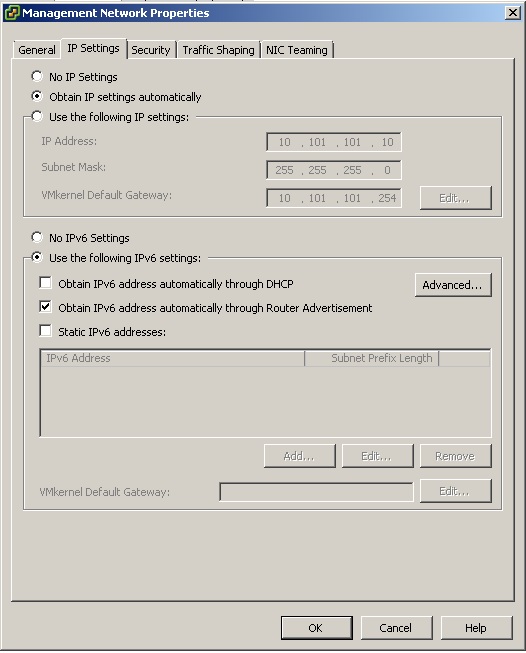The height and width of the screenshot is (653, 526).
Task: Close the Management Network Properties dialog
Action: 513,13
